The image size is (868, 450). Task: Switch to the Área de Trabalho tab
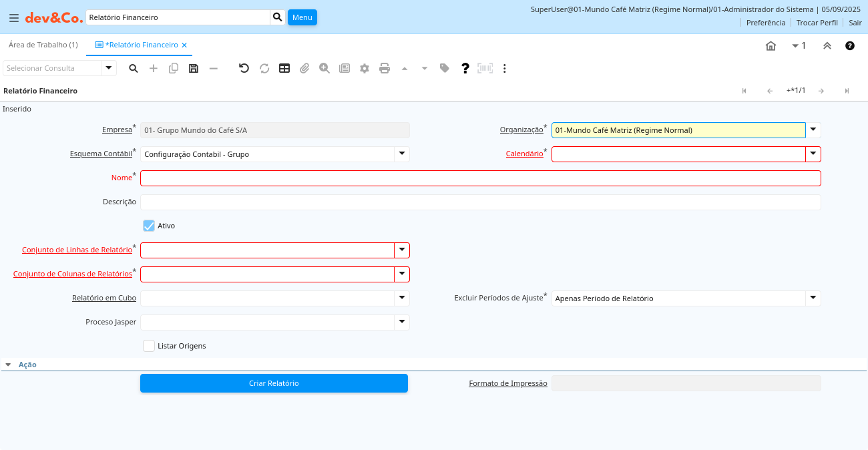click(43, 45)
